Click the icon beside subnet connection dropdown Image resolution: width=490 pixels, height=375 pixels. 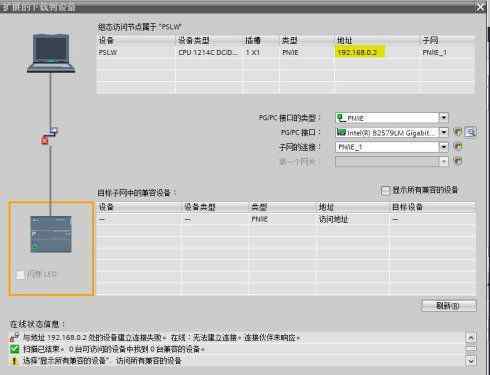click(458, 147)
